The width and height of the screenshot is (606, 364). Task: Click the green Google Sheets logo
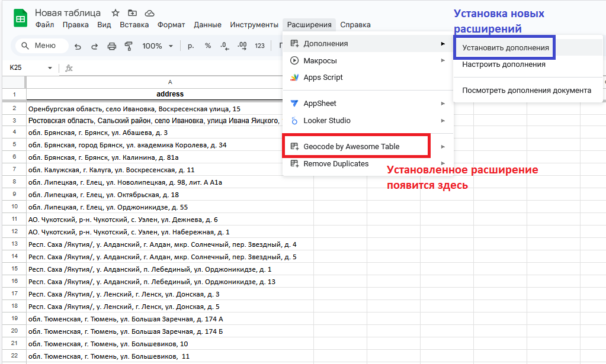(20, 18)
